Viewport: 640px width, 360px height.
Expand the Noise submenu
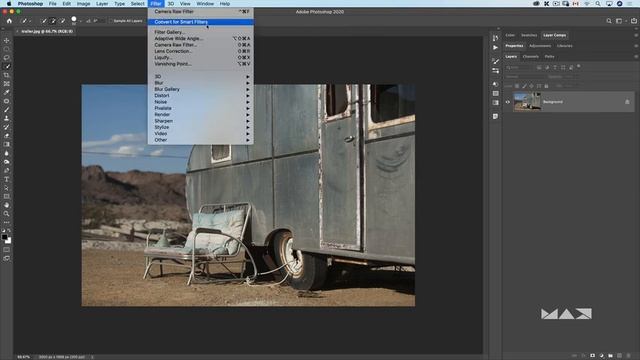tap(200, 102)
